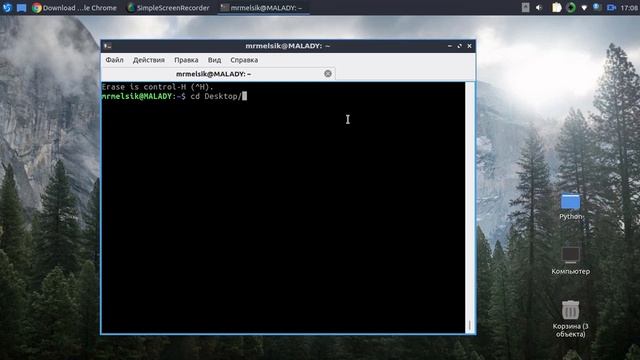This screenshot has height=360, width=640.
Task: Select the mrmelsik@MALADY terminal tab
Action: [x=218, y=74]
